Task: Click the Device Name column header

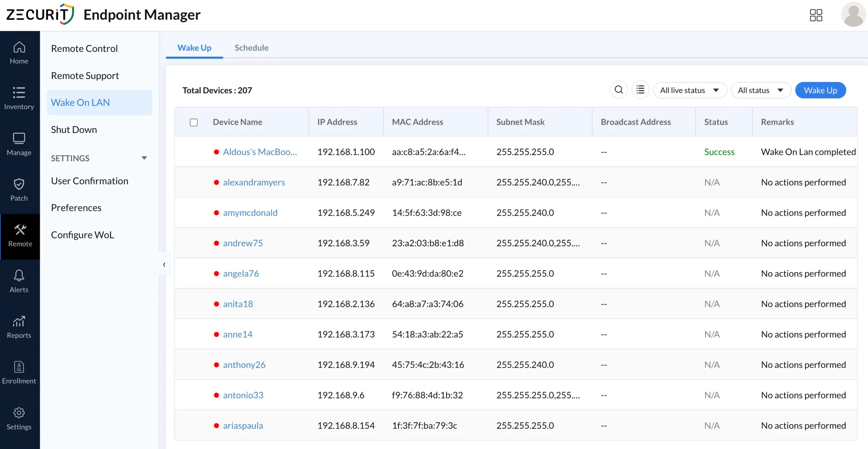Action: point(237,122)
